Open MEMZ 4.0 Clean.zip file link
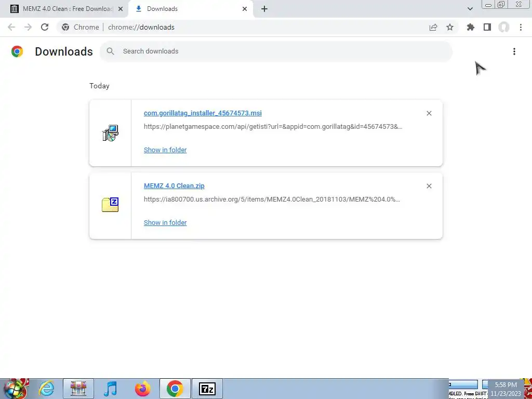532x399 pixels. (x=174, y=185)
